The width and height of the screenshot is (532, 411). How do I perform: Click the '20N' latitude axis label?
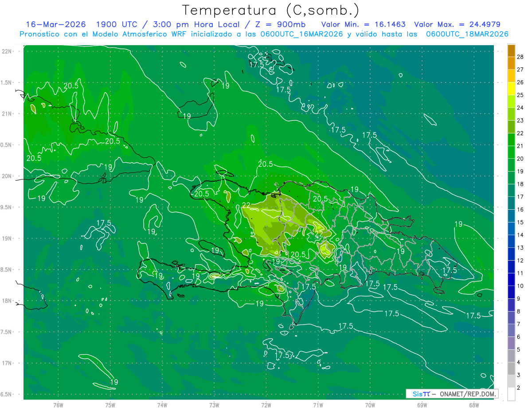tap(7, 176)
